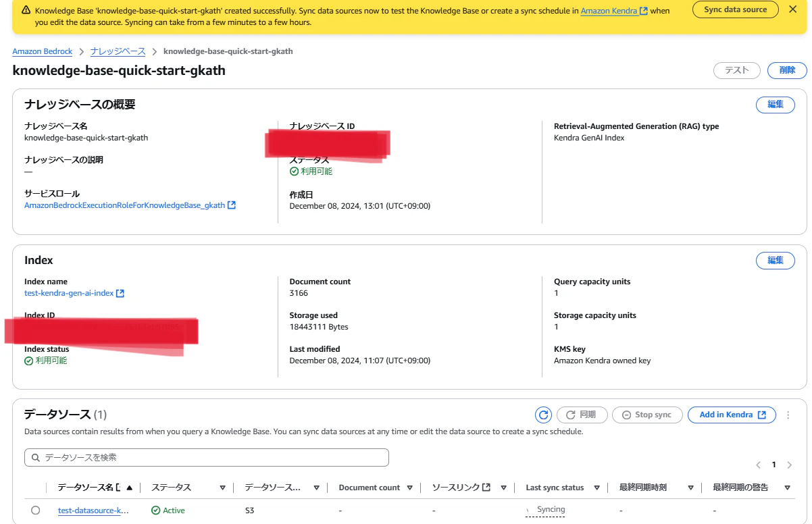This screenshot has width=812, height=524.
Task: Sort by Last sync status column
Action: 597,488
